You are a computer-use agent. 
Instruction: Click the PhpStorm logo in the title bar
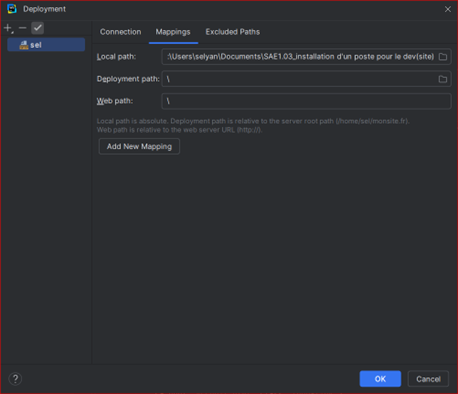point(12,9)
